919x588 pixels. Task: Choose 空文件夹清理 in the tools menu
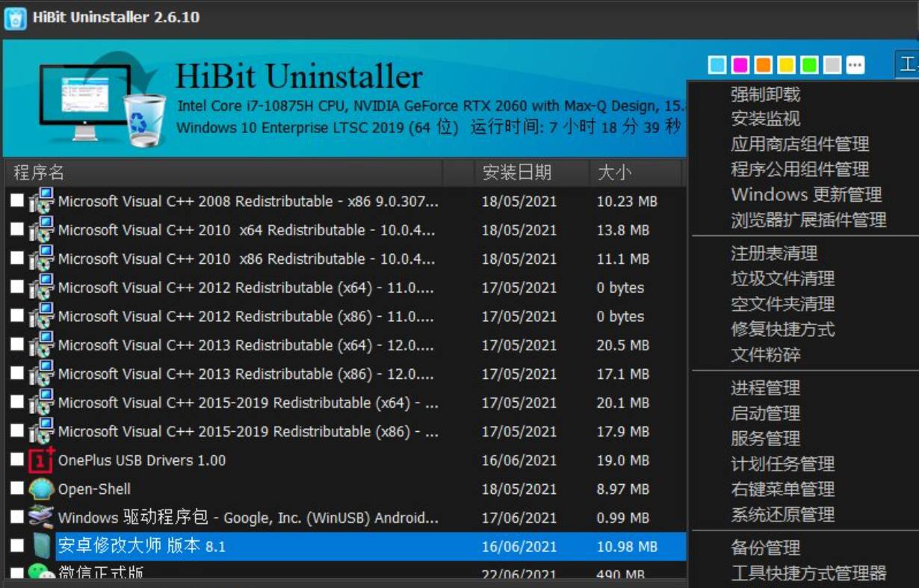[x=782, y=304]
